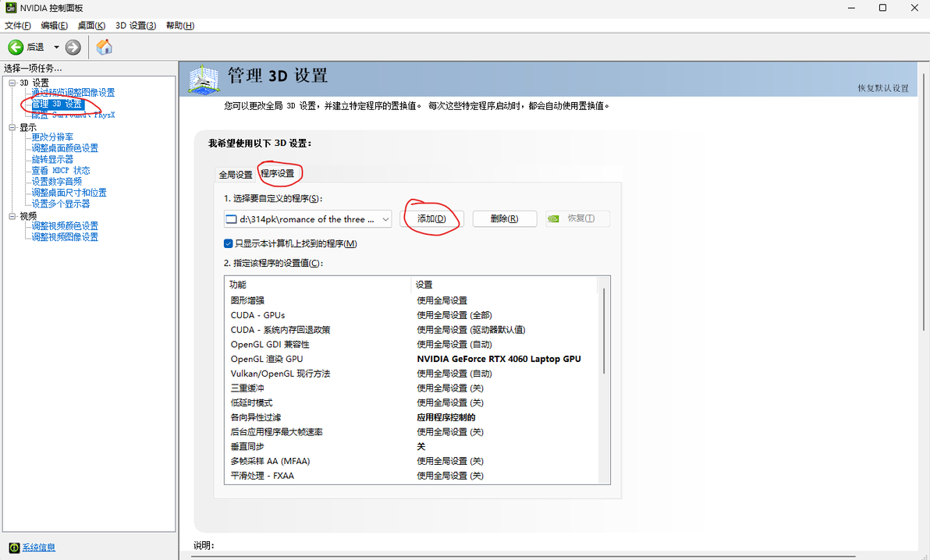
Task: Click the 管理 3D 设置 header icon
Action: pos(204,79)
